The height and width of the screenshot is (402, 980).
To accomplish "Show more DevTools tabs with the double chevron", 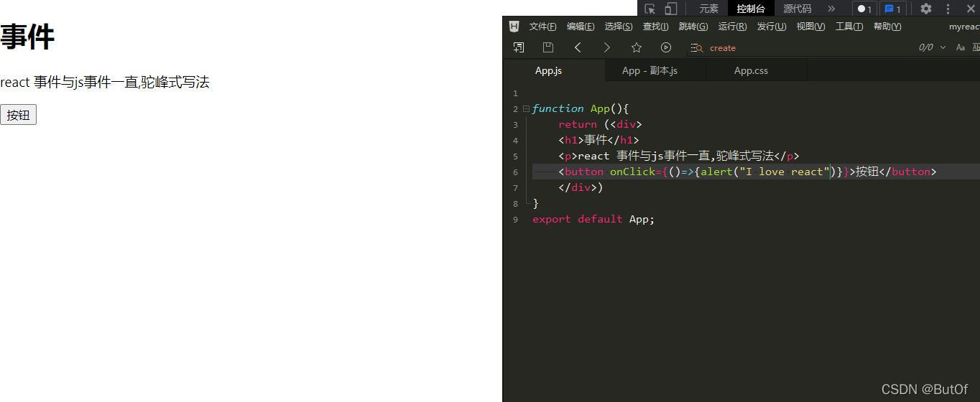I will coord(831,9).
